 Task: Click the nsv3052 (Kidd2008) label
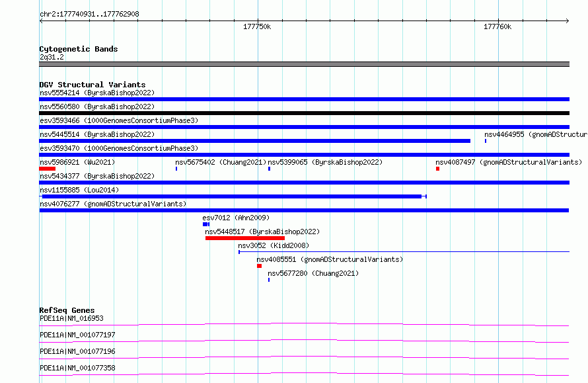point(274,245)
